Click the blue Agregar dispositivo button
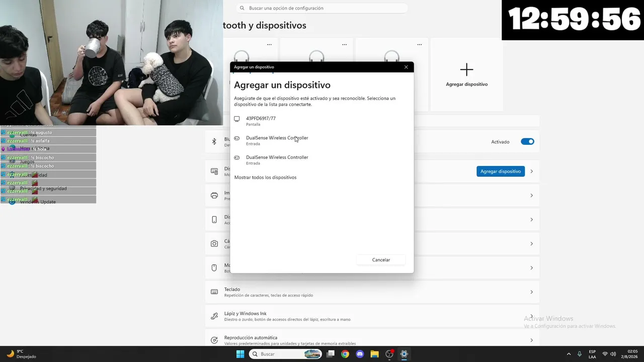The height and width of the screenshot is (362, 644). [501, 171]
